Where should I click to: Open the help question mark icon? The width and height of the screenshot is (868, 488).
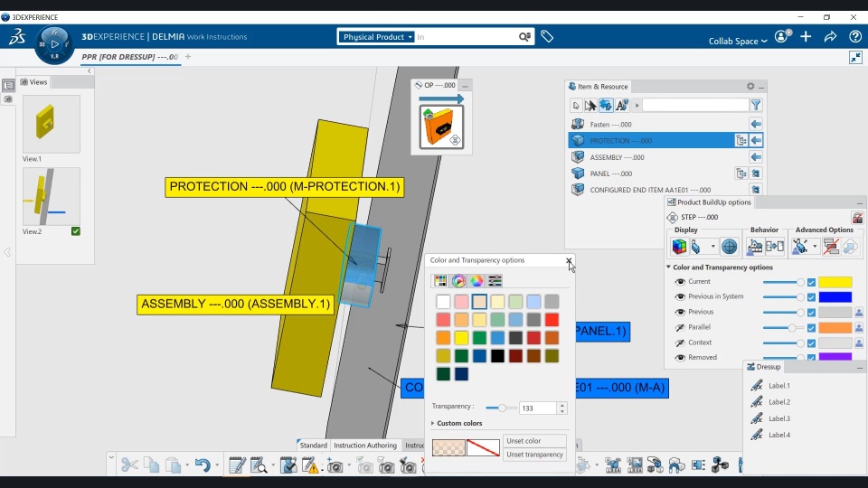coord(855,36)
